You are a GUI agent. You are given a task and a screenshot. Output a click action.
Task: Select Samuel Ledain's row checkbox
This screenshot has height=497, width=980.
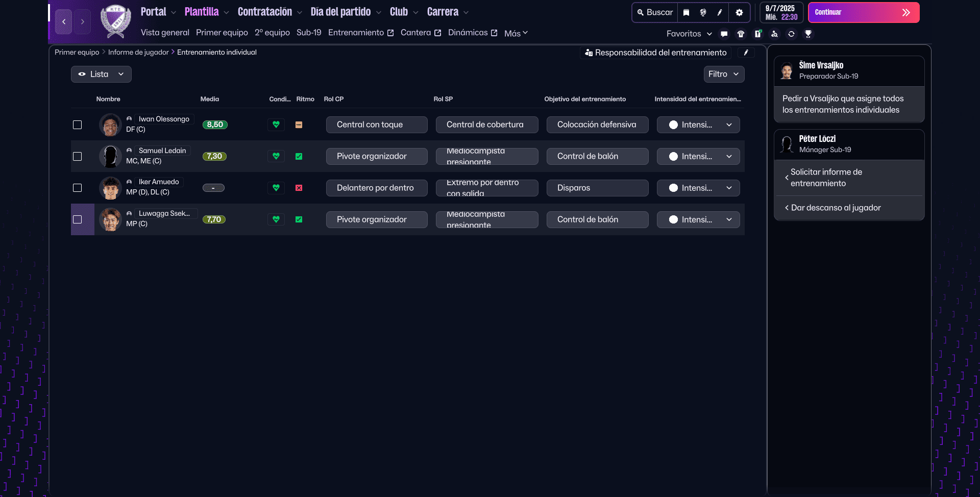click(x=78, y=157)
